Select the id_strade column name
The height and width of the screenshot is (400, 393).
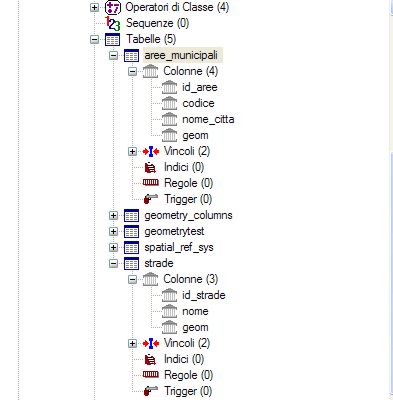(x=204, y=295)
